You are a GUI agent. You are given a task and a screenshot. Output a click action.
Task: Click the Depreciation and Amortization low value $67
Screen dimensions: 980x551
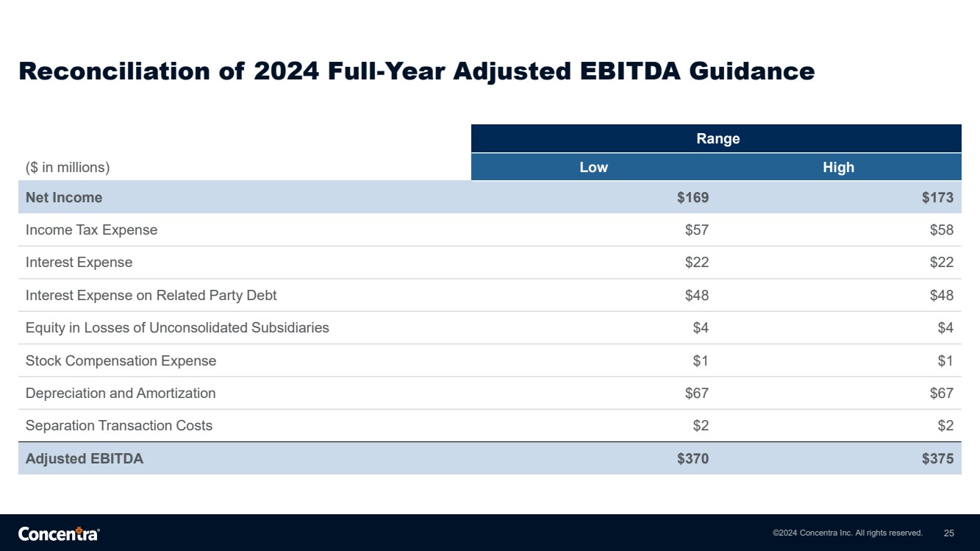pos(697,394)
